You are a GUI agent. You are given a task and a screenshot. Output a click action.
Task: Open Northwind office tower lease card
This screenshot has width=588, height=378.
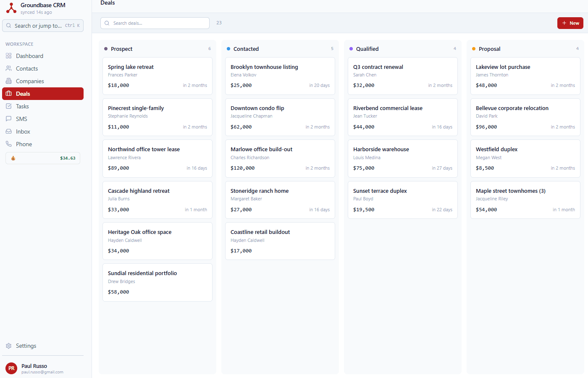157,158
